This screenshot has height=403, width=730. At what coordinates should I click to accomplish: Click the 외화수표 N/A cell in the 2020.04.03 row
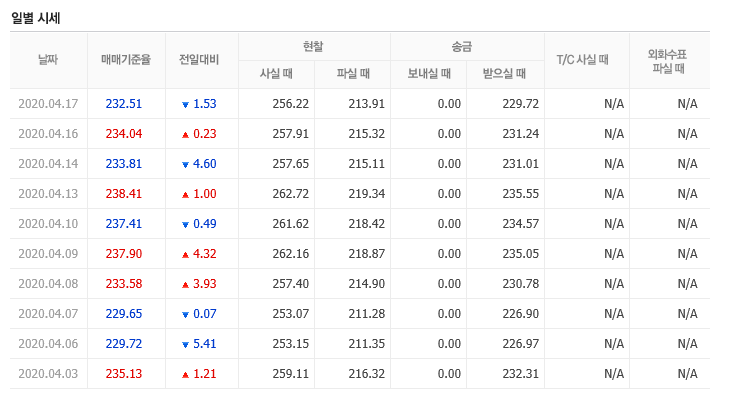[687, 374]
